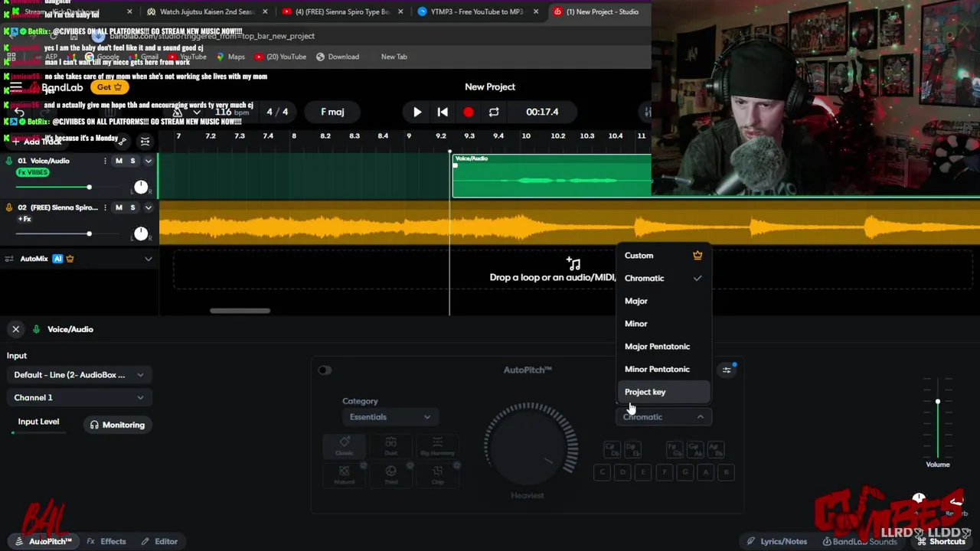Mute the Voice/Audio track
This screenshot has width=980, height=551.
click(x=119, y=161)
